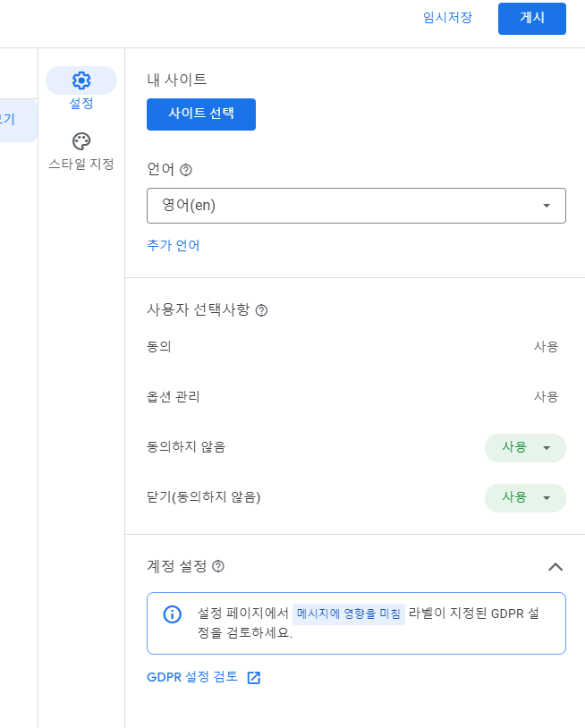Save a draft via the 임시저장 link
Screen dimensions: 585x728
[447, 18]
